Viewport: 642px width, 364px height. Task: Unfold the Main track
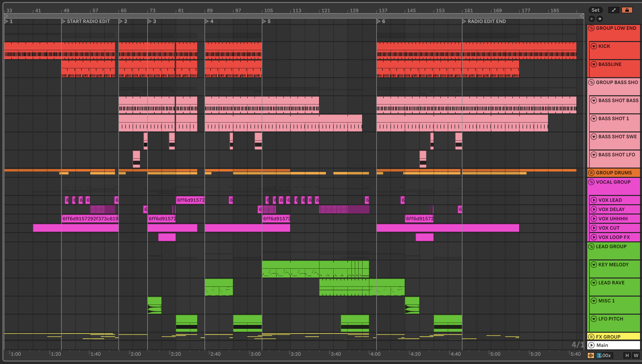591,345
